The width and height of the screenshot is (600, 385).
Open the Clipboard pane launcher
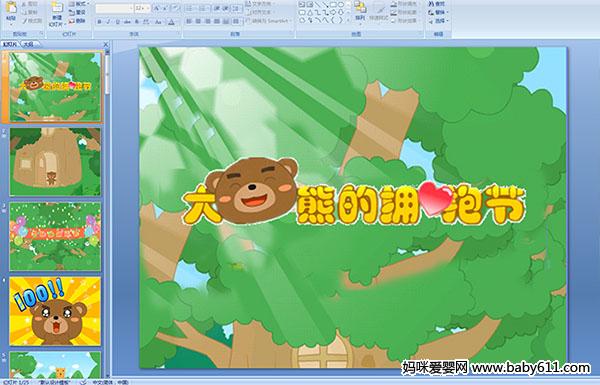point(41,34)
